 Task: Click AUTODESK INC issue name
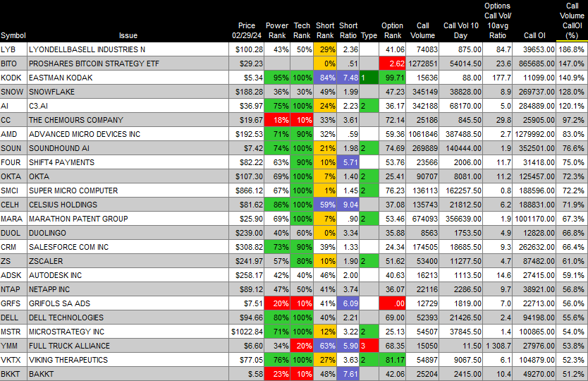[x=55, y=275]
